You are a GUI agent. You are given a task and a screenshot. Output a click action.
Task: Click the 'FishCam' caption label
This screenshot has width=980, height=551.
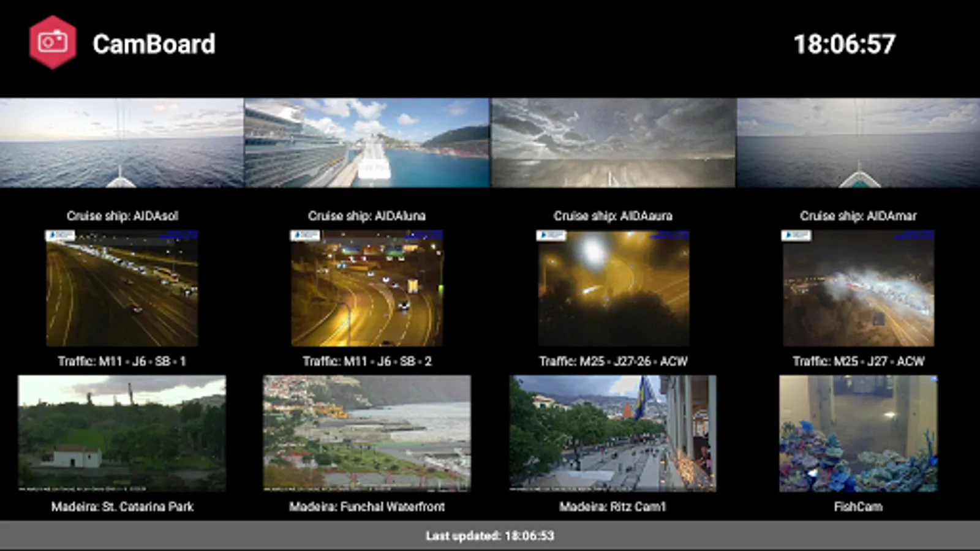click(858, 506)
